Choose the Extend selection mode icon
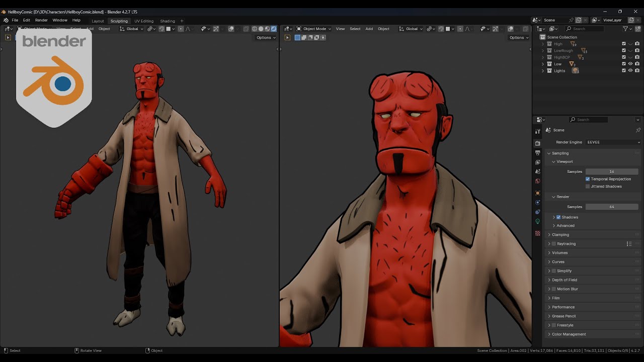 point(304,38)
